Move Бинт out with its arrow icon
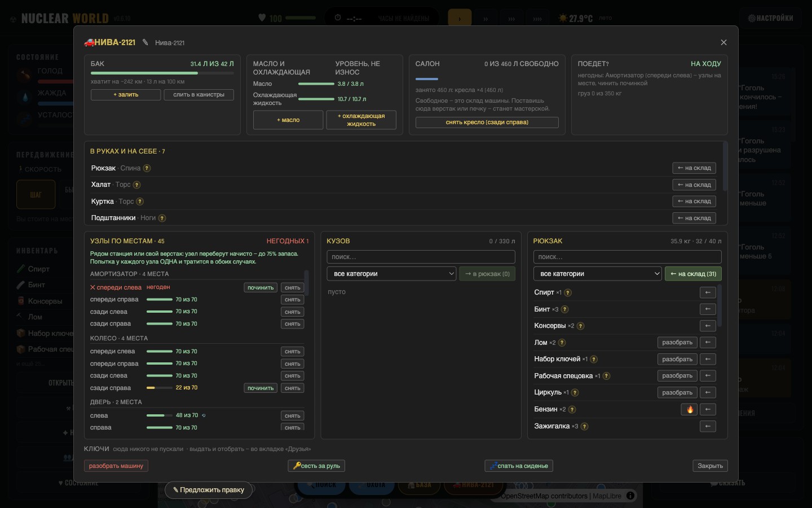812x508 pixels. coord(708,309)
